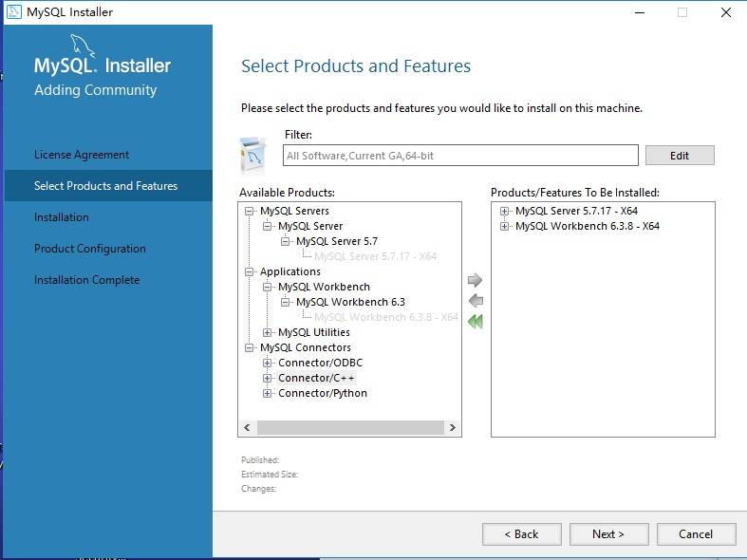
Task: Expand the MySQL Utilities node
Action: coord(268,332)
